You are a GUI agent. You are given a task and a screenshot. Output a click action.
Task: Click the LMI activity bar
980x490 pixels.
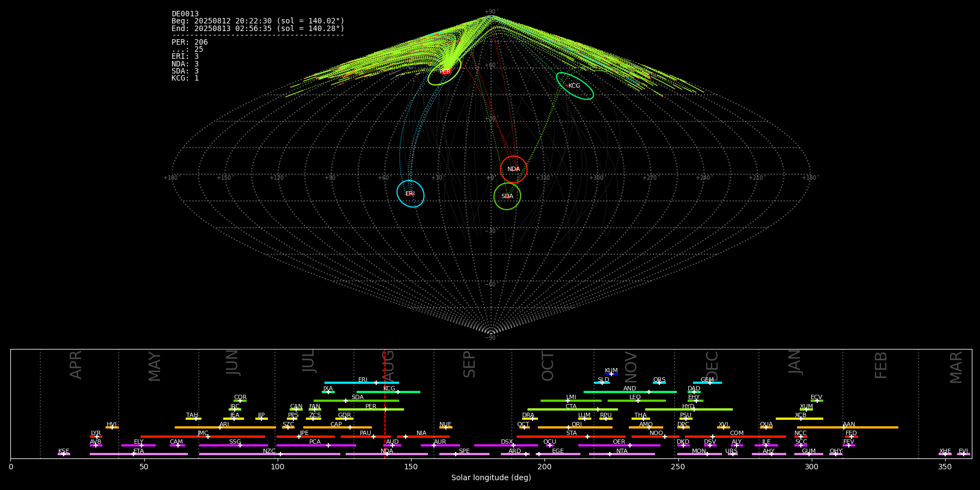pyautogui.click(x=571, y=401)
